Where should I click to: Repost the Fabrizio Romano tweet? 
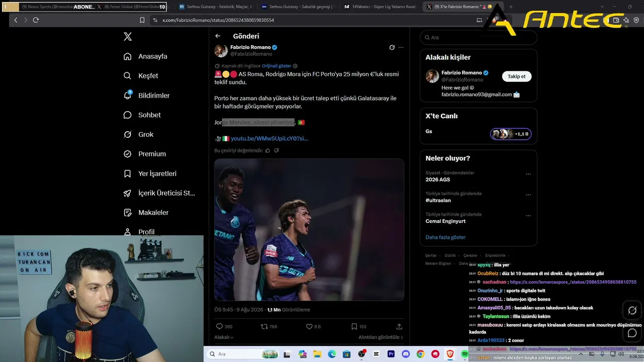(x=264, y=326)
